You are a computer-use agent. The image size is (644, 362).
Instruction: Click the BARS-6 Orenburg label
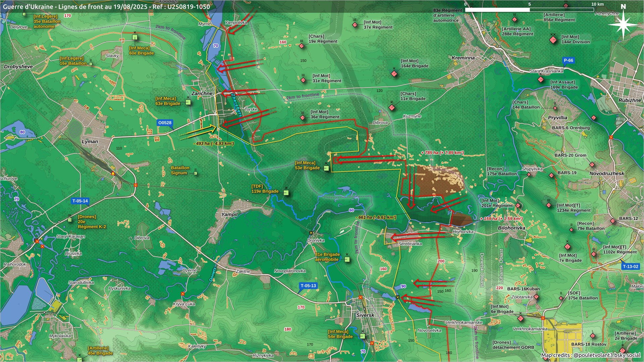click(571, 128)
